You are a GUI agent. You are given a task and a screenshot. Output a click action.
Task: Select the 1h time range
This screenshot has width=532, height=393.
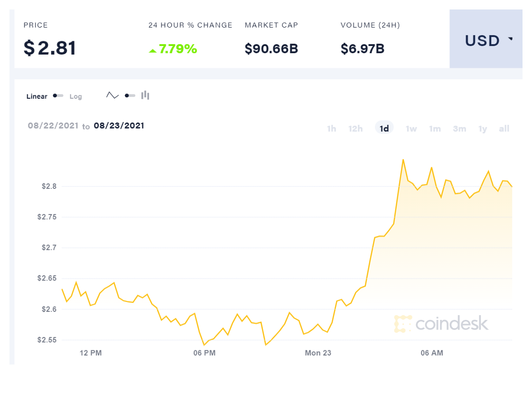331,129
